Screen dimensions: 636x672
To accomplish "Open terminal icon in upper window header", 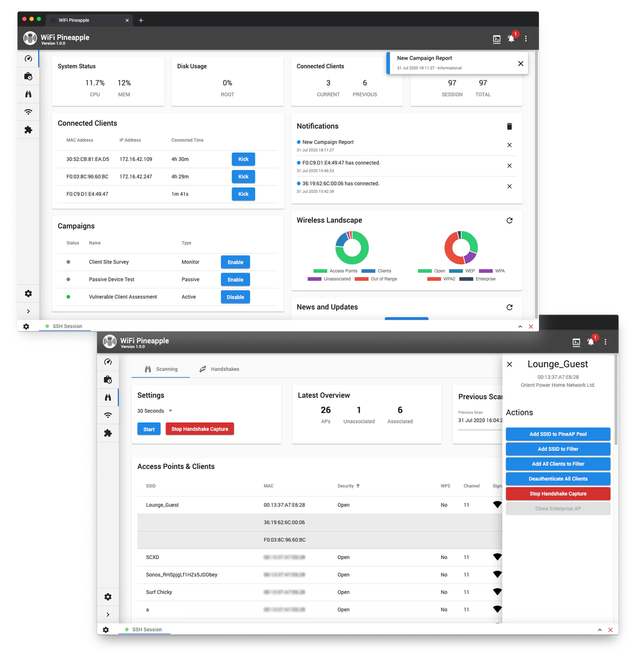I will 497,39.
